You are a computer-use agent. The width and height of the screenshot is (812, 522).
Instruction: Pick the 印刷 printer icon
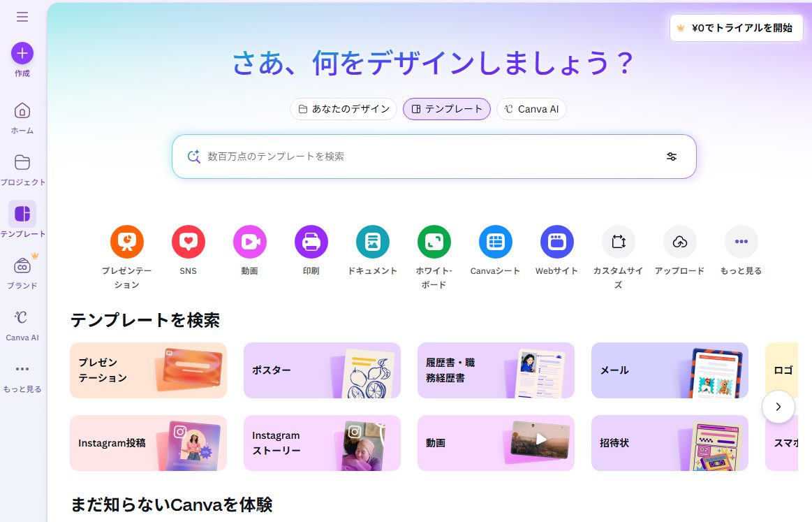311,242
